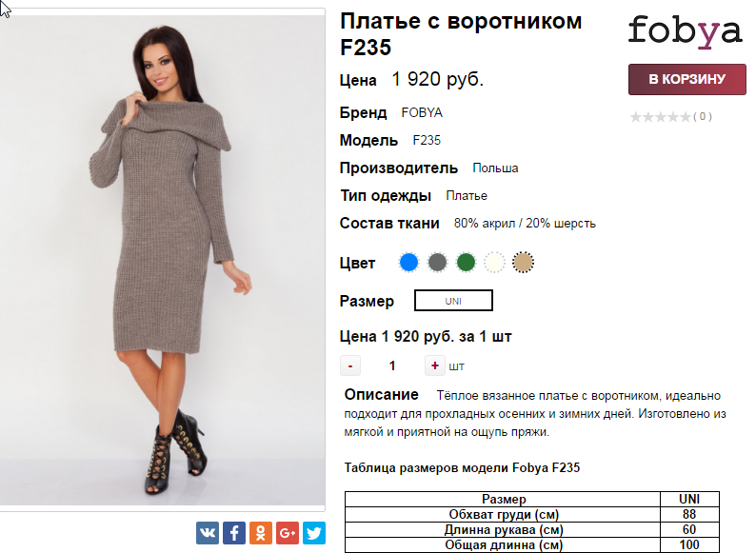The image size is (756, 553).
Task: Select the cream white color swatch
Action: (494, 263)
